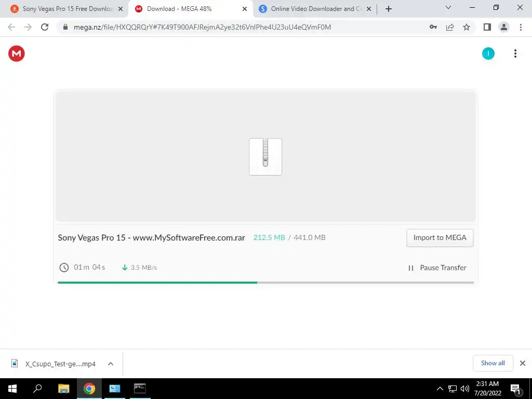Go back to the previous page
This screenshot has height=399, width=532.
11,27
